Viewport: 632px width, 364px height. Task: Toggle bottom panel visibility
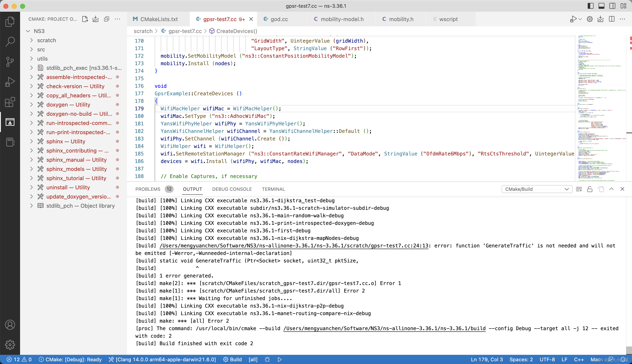[601, 6]
